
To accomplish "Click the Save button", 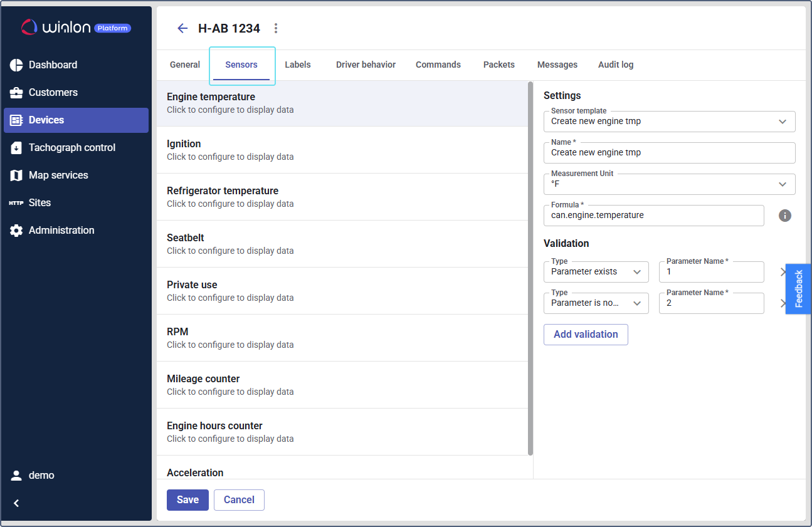I will [x=187, y=499].
